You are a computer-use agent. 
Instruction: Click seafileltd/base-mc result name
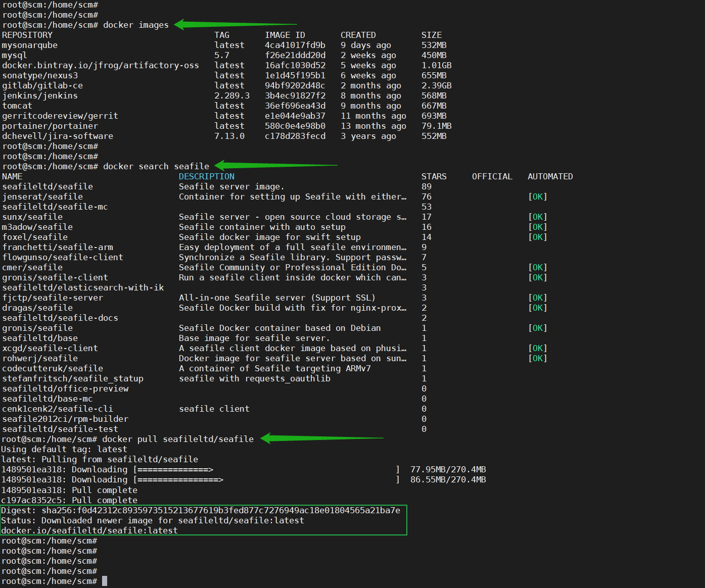pyautogui.click(x=48, y=399)
